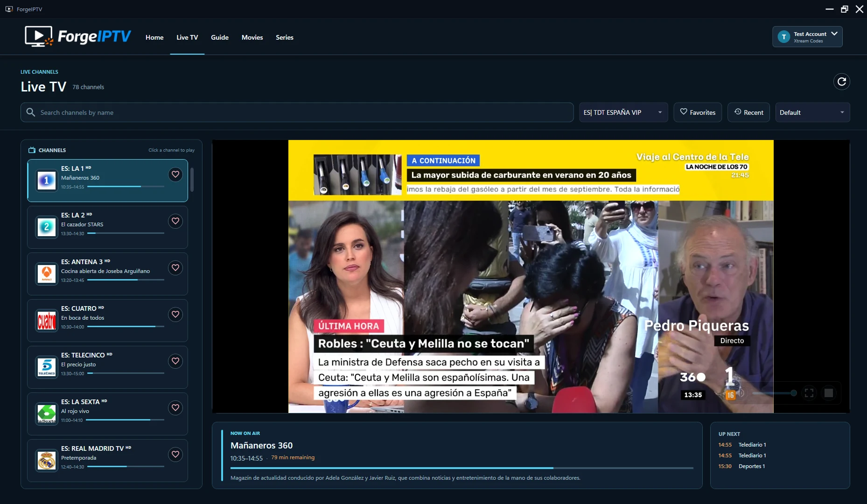Viewport: 867px width, 504px height.
Task: Click the Test Account avatar icon
Action: point(784,37)
